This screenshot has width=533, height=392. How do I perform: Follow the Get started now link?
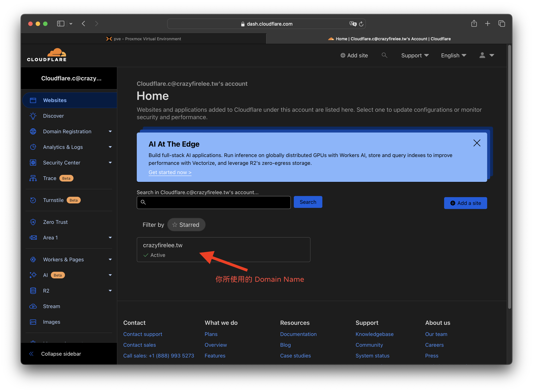(x=170, y=172)
